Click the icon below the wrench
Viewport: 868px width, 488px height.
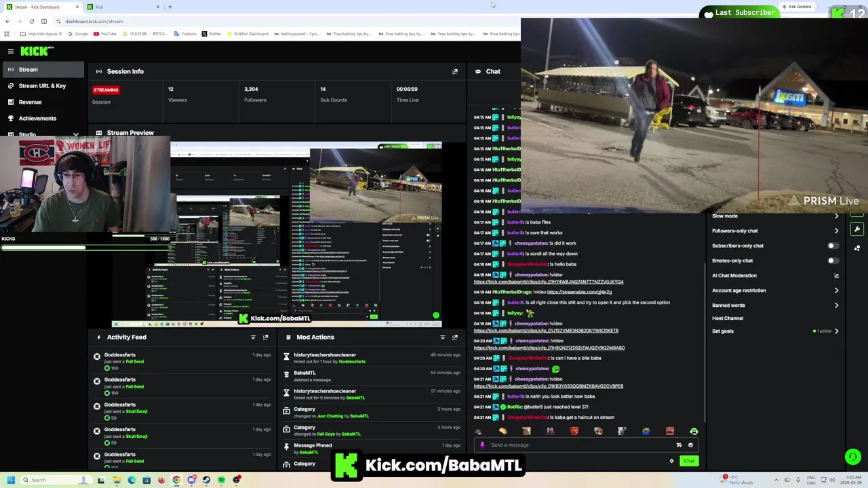[857, 248]
